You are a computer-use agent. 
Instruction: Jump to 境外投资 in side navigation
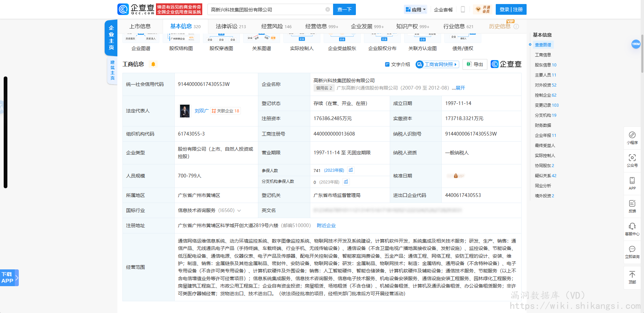[x=544, y=196]
